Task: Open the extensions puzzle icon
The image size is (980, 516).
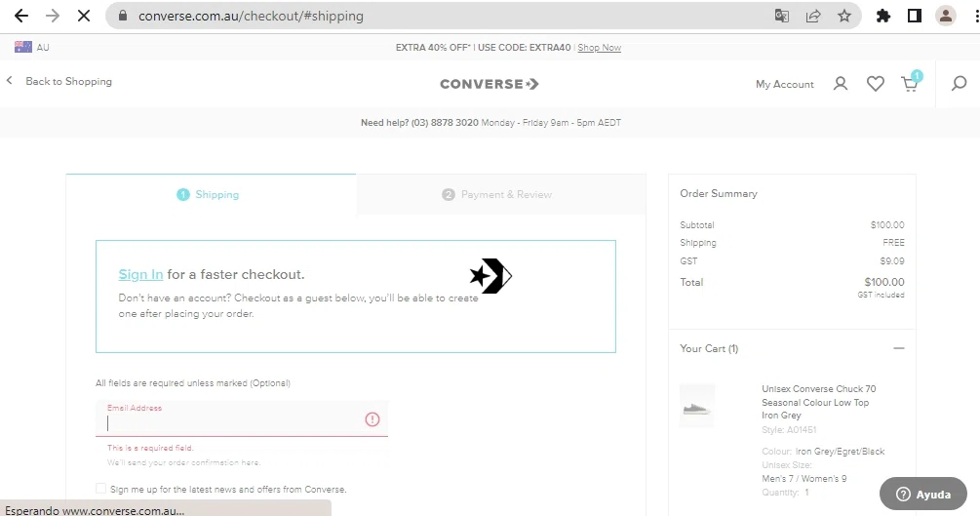Action: pos(883,16)
